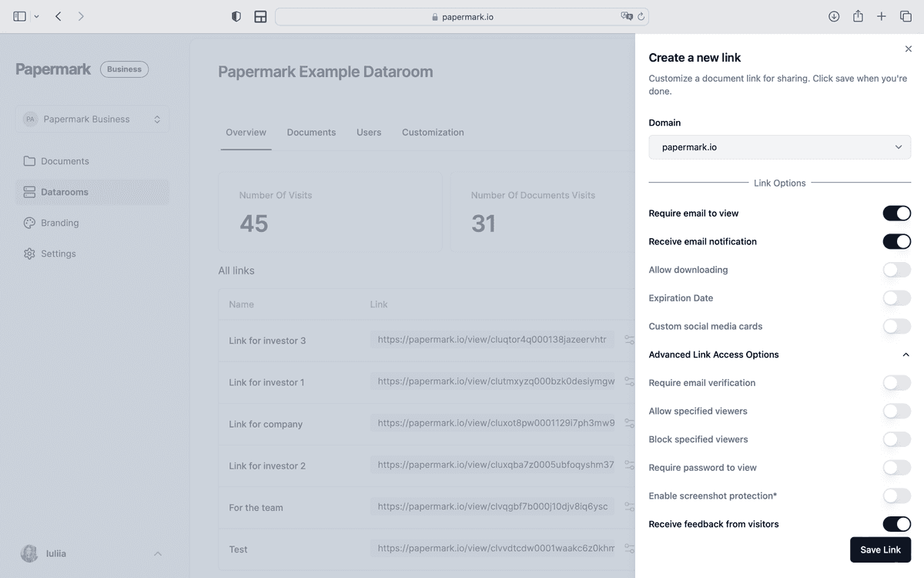Collapse Advanced Link Access Options
This screenshot has width=924, height=578.
906,355
